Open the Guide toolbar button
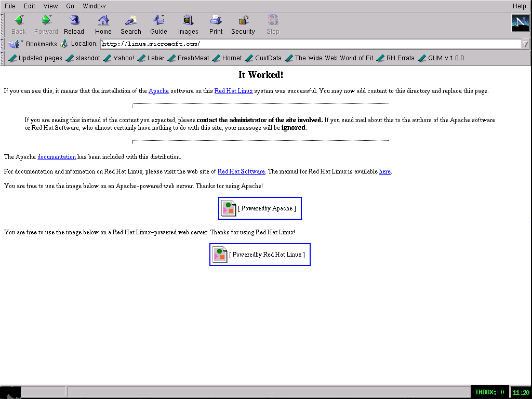 (158, 25)
